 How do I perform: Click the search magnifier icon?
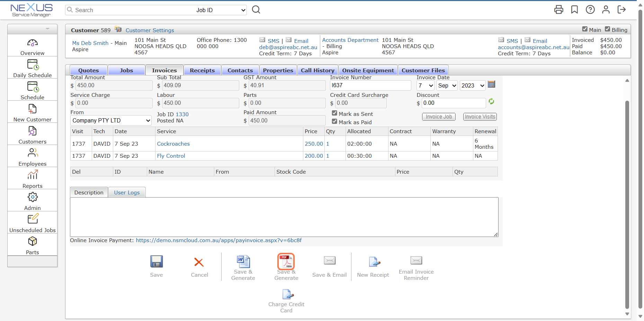256,10
